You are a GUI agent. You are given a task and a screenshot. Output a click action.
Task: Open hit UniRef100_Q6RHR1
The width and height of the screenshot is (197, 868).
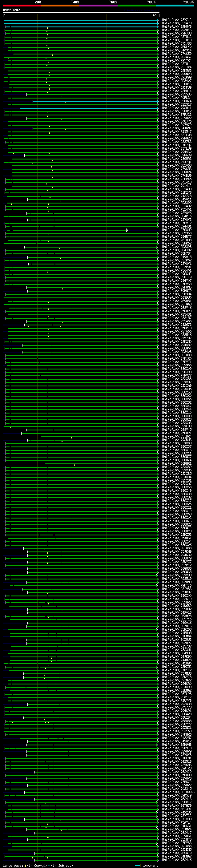click(x=177, y=464)
